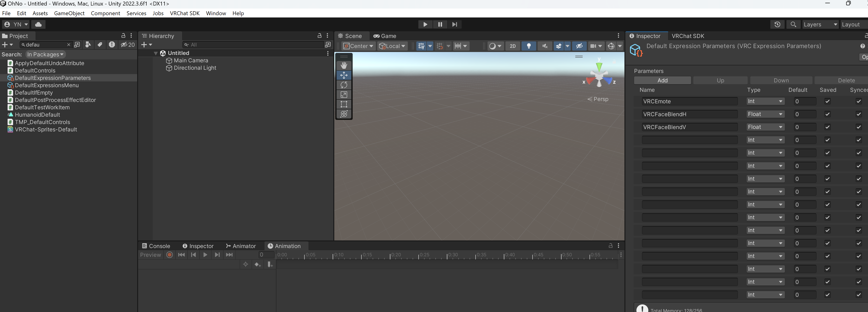This screenshot has height=312, width=868.
Task: Select the Rect tool in Scene toolbar
Action: [344, 104]
